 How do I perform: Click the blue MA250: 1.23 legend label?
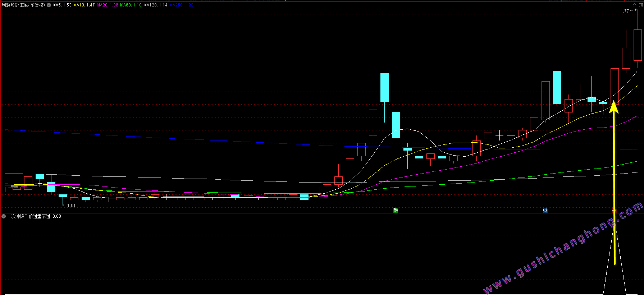click(x=181, y=5)
